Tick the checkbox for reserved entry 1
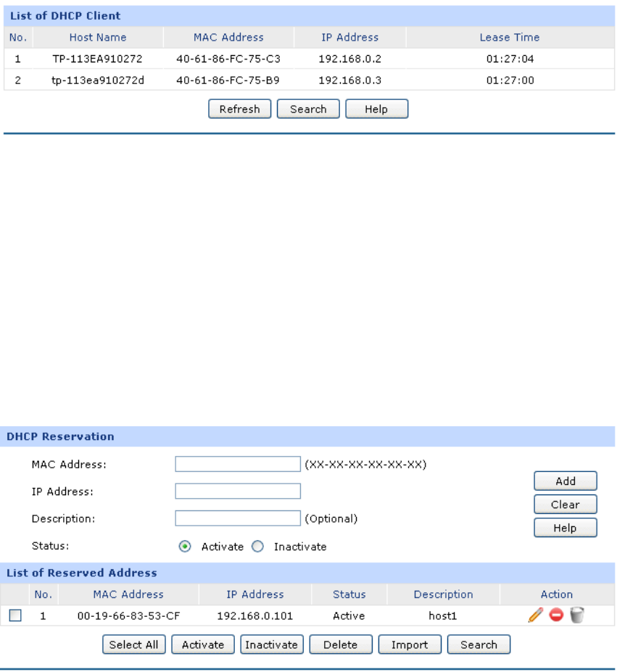Image resolution: width=617 pixels, height=672 pixels. [15, 615]
